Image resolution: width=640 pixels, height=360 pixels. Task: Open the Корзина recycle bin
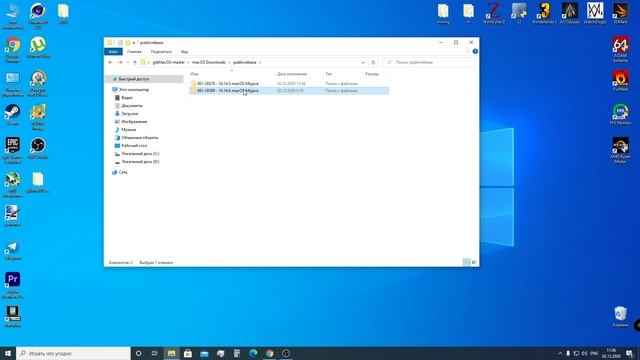click(x=620, y=316)
